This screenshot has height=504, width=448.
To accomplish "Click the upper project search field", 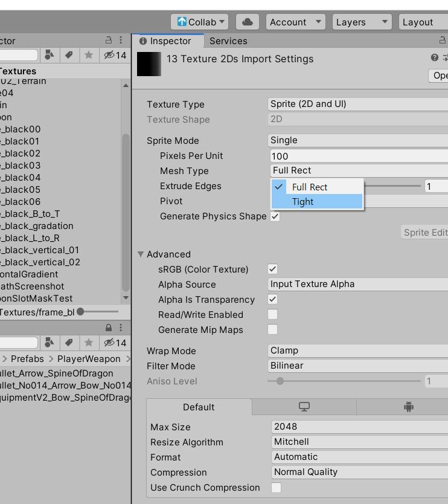I will point(18,55).
